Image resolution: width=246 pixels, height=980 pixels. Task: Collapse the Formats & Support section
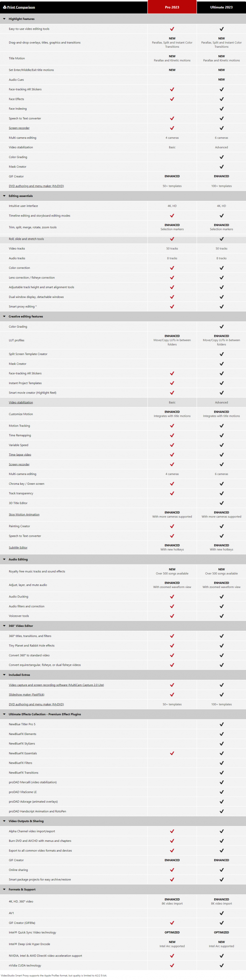(x=4, y=890)
